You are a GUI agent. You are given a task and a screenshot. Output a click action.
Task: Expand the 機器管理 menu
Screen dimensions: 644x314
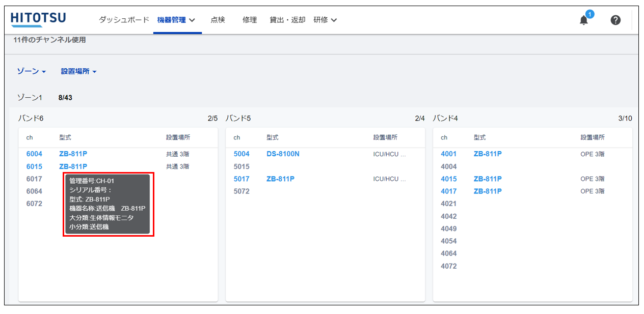(176, 20)
